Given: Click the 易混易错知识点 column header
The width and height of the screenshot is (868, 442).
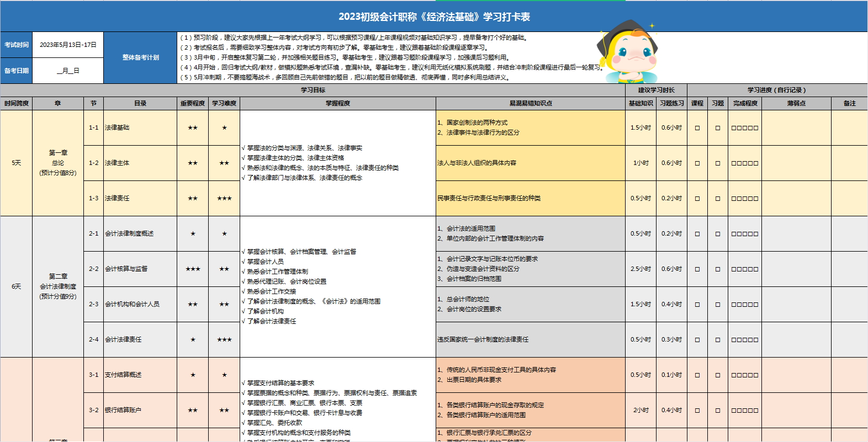Looking at the screenshot, I should [x=531, y=103].
